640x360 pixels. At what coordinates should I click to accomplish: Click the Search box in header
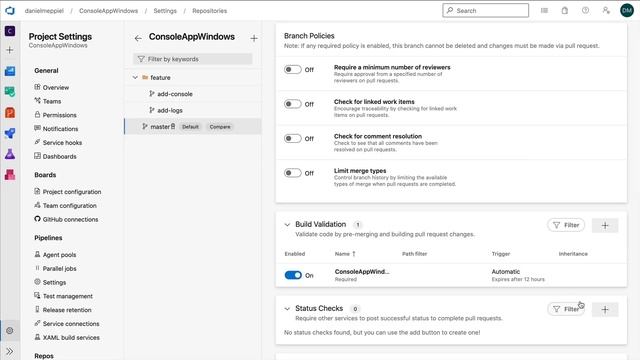[x=485, y=11]
